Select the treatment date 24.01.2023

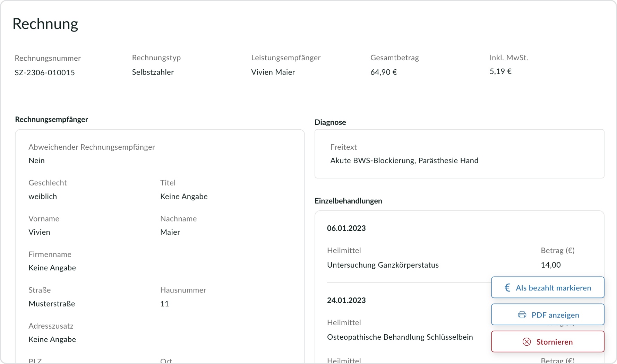[x=346, y=300]
